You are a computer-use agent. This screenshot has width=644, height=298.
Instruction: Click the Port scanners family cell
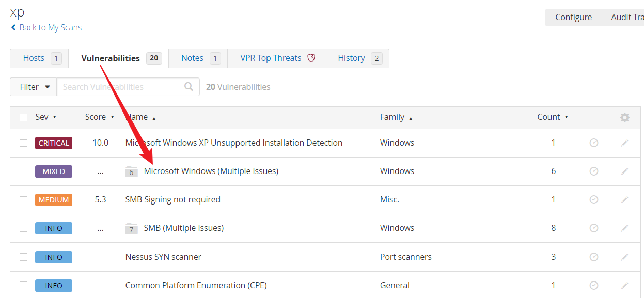406,257
